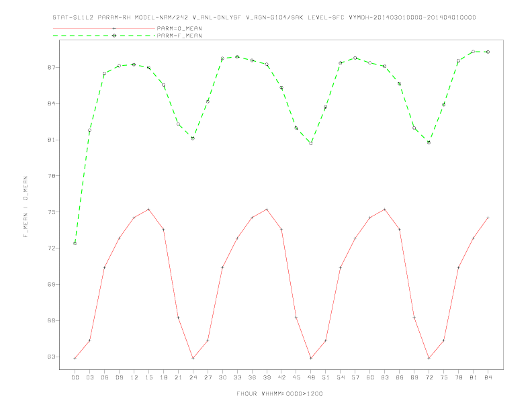Click the x-axis tick label 45
Viewport: 532px width, 411px height.
click(296, 377)
